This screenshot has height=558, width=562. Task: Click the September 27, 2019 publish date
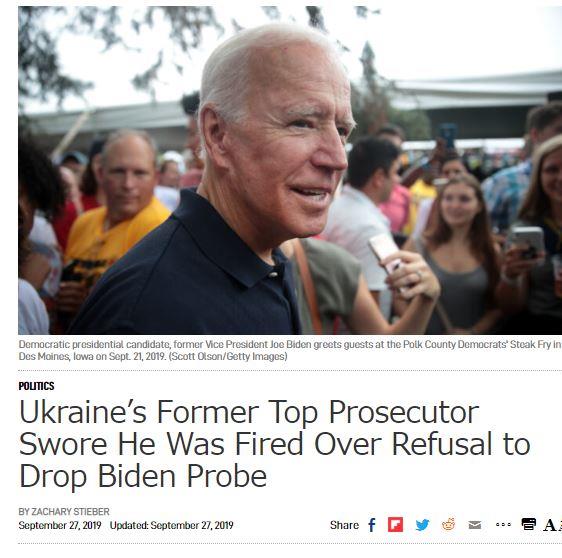coord(60,526)
